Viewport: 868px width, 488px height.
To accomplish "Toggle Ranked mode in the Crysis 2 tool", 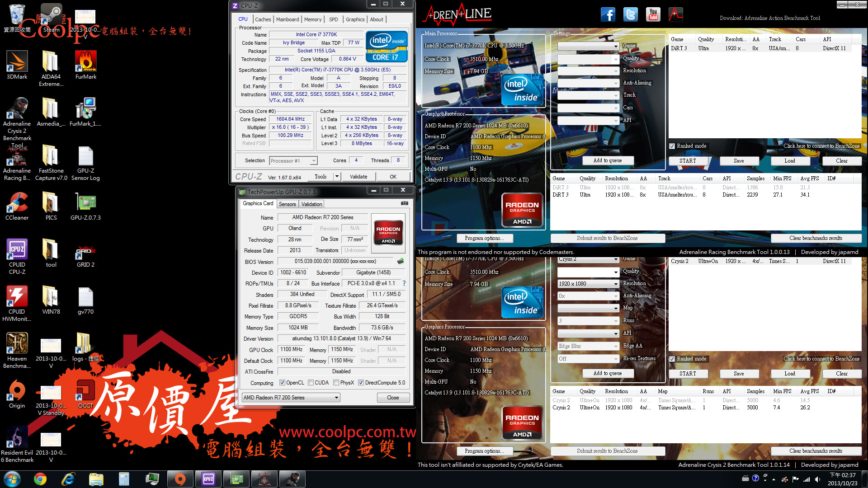I will [672, 359].
